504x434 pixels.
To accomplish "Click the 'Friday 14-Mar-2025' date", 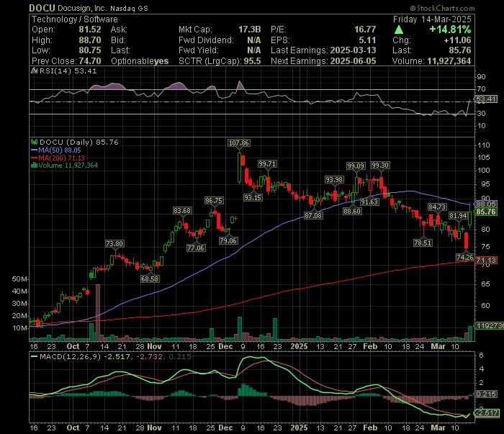I will coord(432,19).
